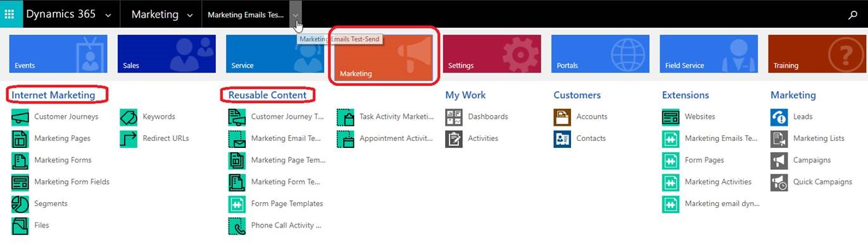The height and width of the screenshot is (249, 868).
Task: Open the Service area tile
Action: click(275, 54)
